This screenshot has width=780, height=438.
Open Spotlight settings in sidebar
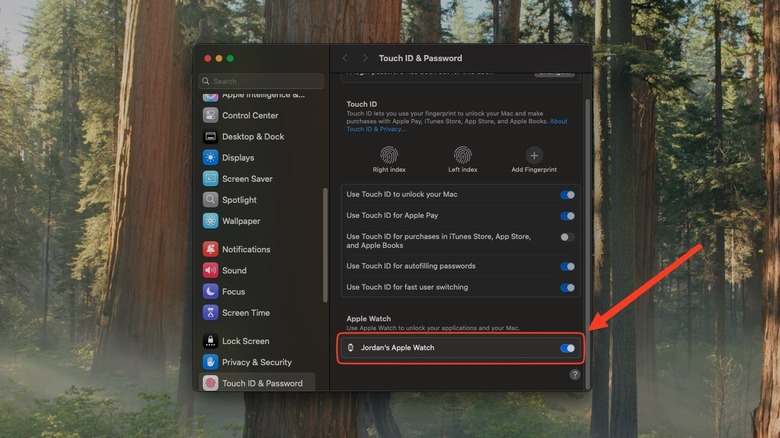pos(239,200)
